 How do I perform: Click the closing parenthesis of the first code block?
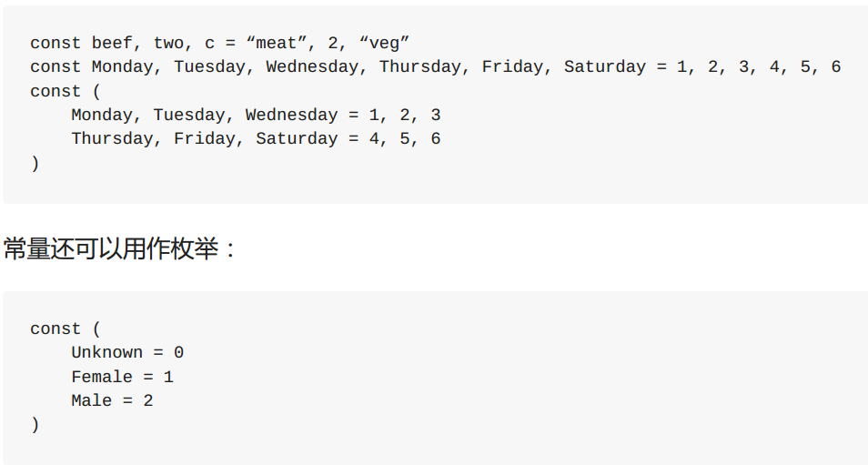[35, 163]
